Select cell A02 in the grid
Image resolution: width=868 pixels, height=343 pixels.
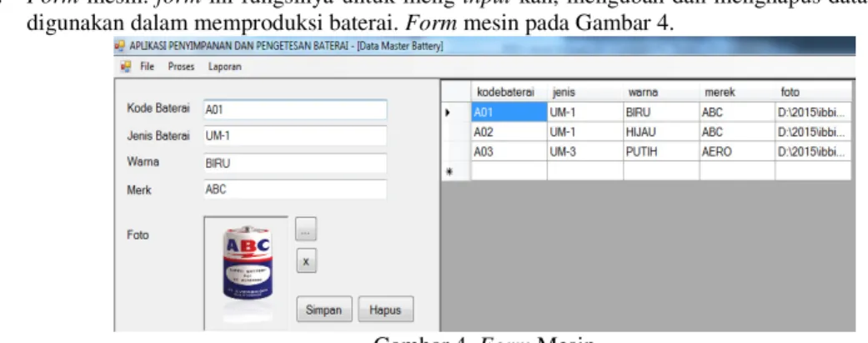509,131
